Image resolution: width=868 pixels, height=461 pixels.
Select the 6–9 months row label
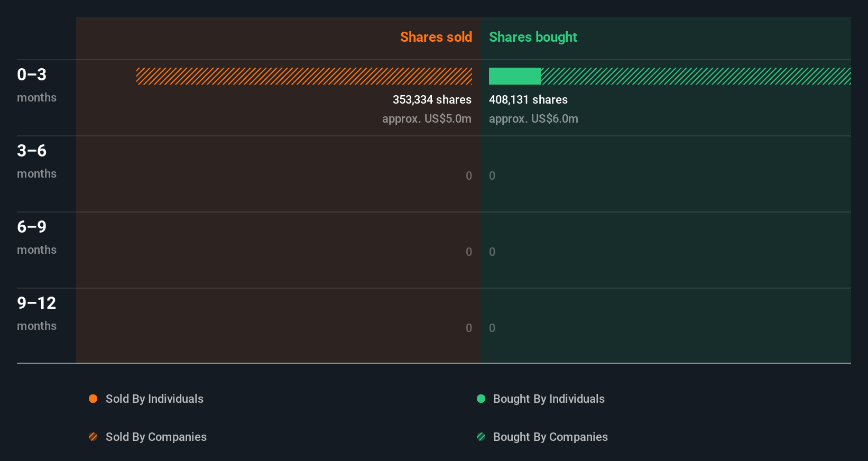click(x=36, y=237)
